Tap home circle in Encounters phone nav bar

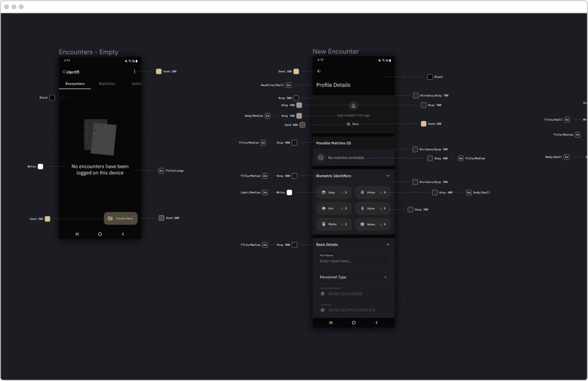tap(100, 234)
